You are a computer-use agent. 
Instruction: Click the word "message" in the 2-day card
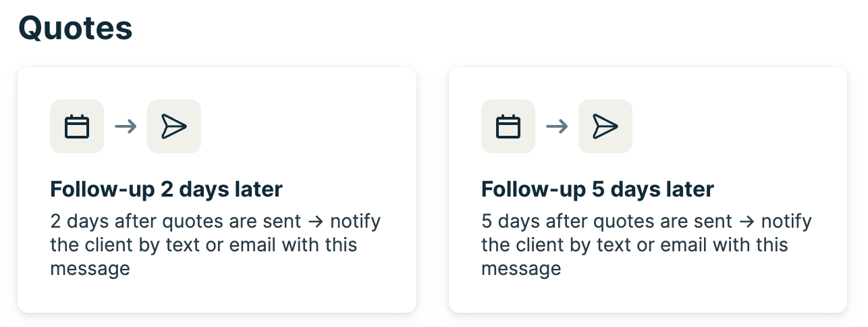pos(90,269)
